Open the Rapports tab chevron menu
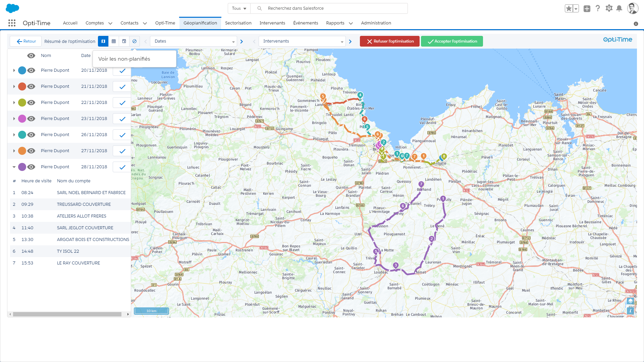 point(351,23)
